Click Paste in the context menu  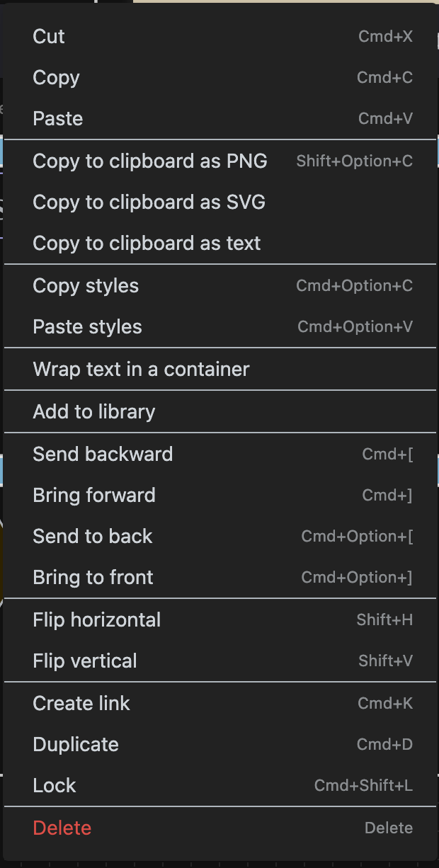(58, 119)
